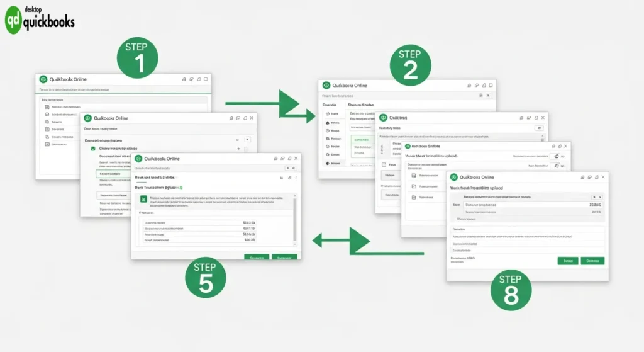Click the first sidebar row icon in the rearmost left window
The image size is (644, 352).
(x=47, y=107)
